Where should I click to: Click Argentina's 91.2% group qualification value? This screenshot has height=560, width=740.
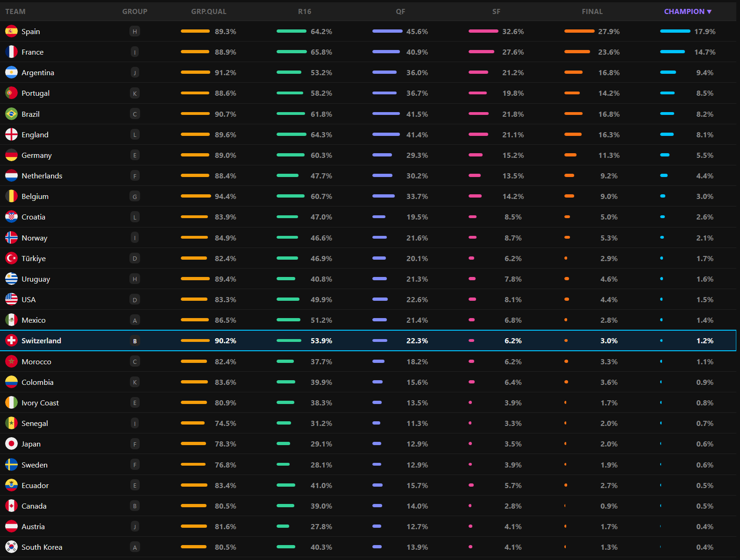[x=225, y=72]
